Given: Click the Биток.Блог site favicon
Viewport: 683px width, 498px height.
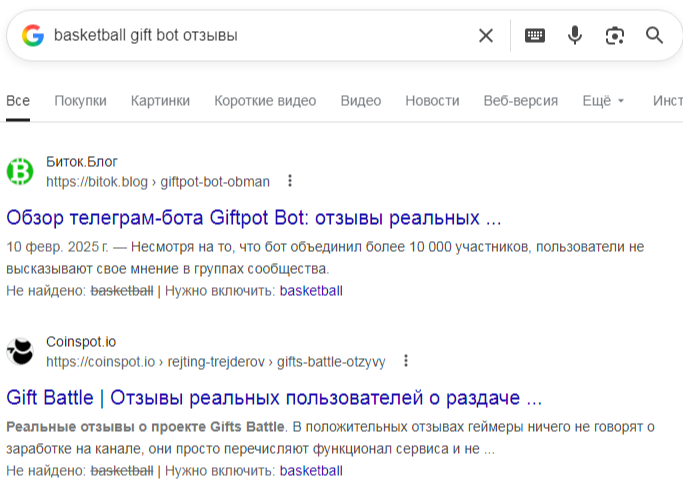Looking at the screenshot, I should [x=20, y=171].
